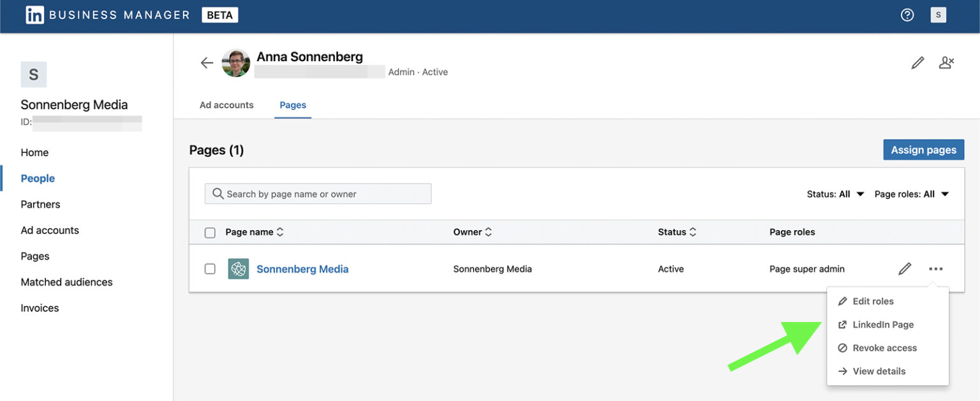Open the Page roles: All dropdown
Viewport: 980px width, 401px height.
pos(912,193)
